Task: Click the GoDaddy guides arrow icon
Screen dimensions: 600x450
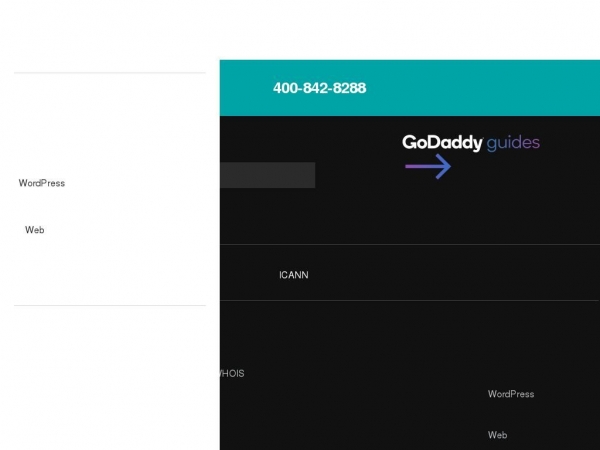Action: tap(428, 166)
